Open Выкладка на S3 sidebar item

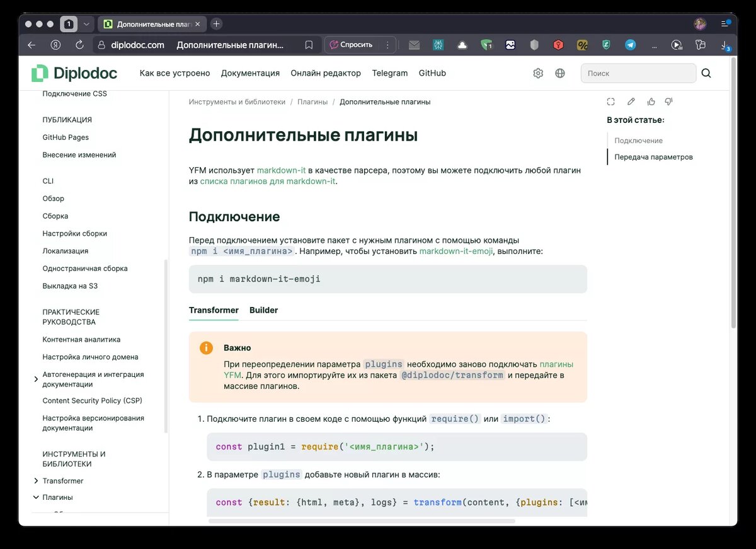click(x=70, y=286)
